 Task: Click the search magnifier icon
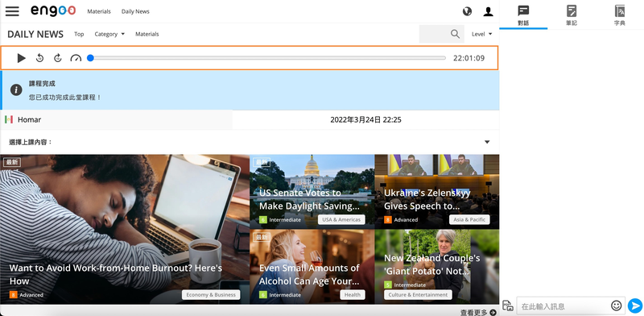click(455, 34)
